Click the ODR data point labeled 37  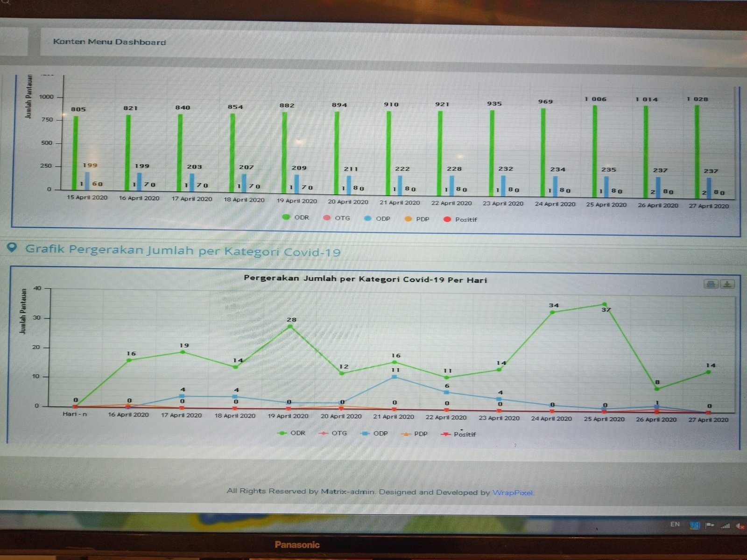pos(604,305)
